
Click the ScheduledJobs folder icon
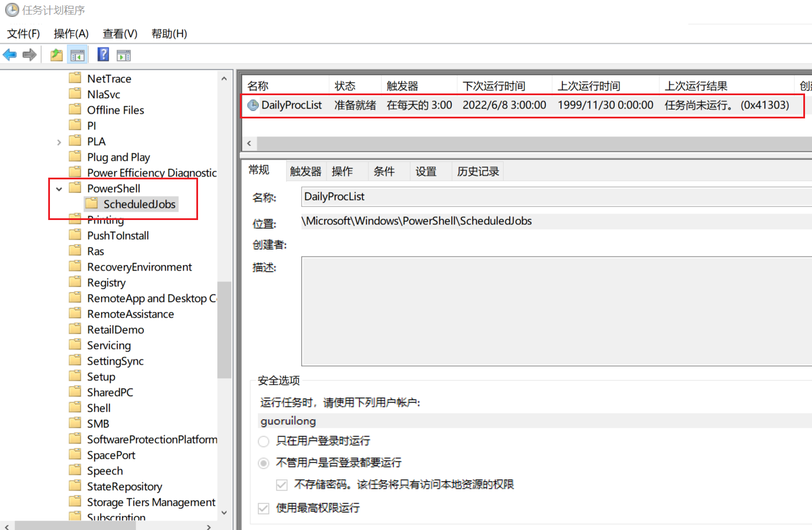91,203
